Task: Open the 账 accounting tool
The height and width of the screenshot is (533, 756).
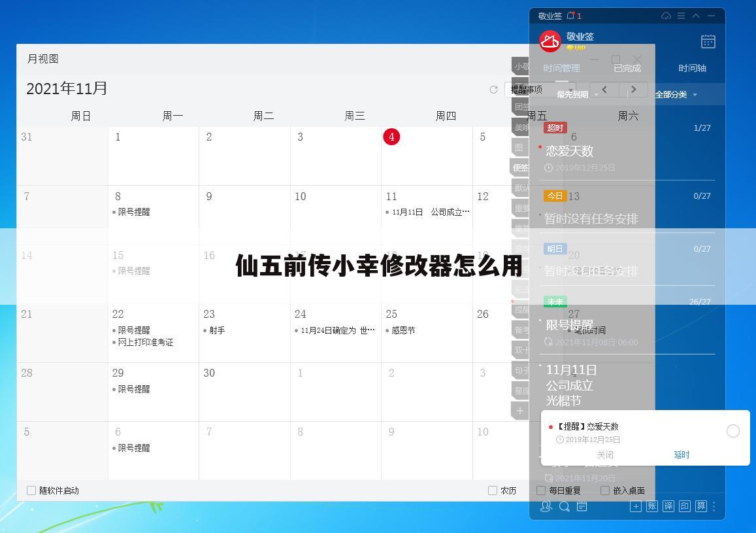Action: coord(652,506)
